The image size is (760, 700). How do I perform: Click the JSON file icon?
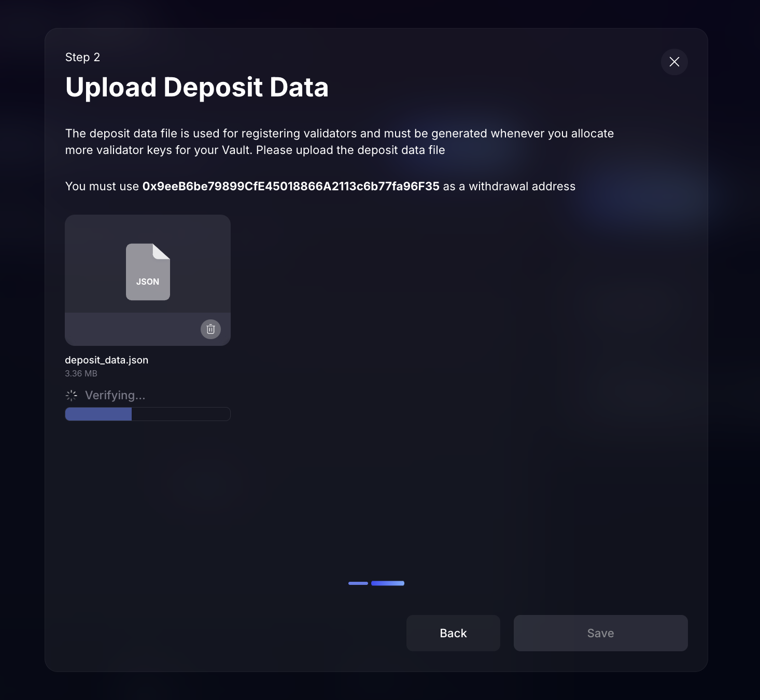click(148, 272)
